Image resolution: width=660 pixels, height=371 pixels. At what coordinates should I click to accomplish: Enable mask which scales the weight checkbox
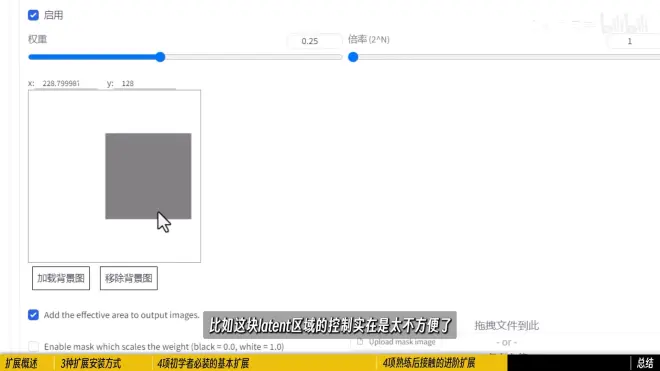[x=33, y=347]
